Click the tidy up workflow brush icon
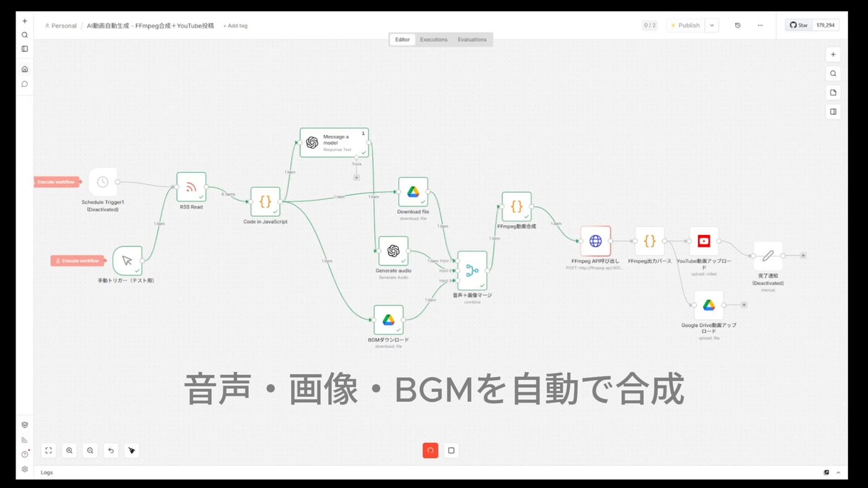Screen dimensions: 868x488 pos(131,450)
